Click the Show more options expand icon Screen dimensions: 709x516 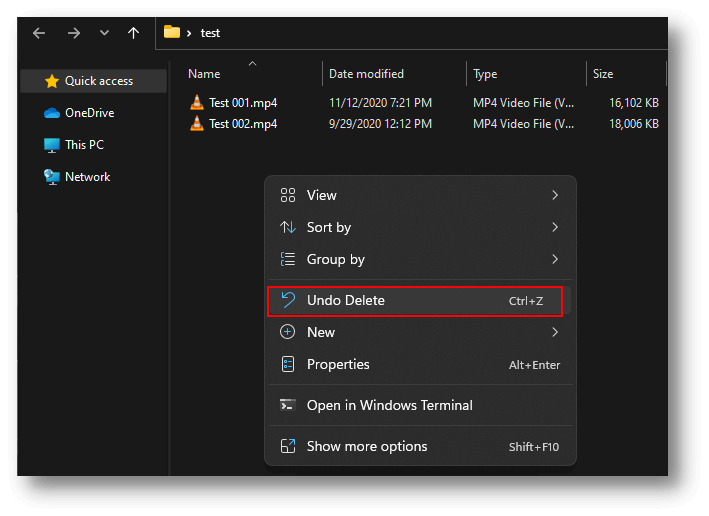click(288, 446)
